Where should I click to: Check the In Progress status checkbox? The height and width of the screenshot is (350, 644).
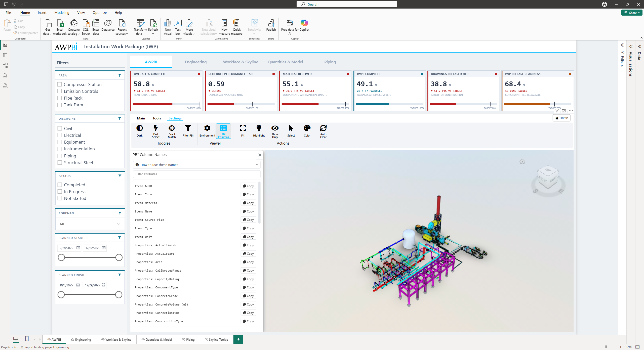pyautogui.click(x=60, y=192)
